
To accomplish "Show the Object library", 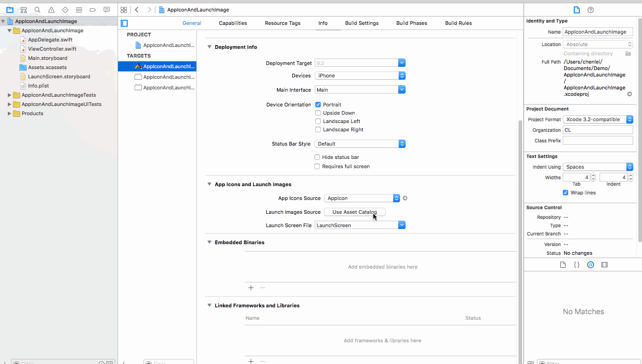I will coord(590,265).
